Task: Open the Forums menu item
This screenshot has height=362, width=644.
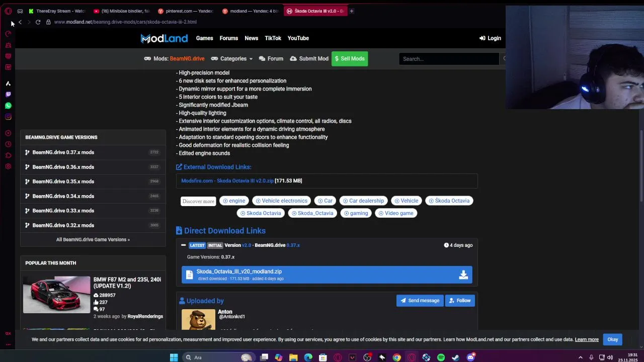Action: click(228, 38)
